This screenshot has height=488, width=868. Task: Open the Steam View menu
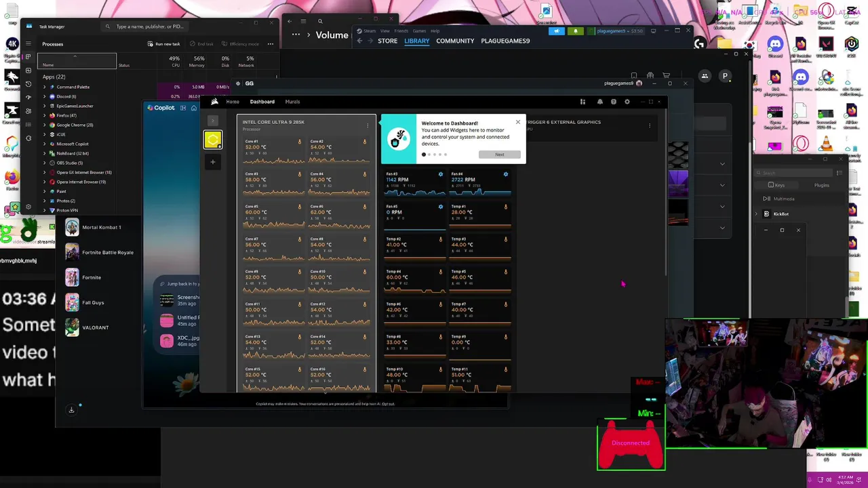point(385,30)
